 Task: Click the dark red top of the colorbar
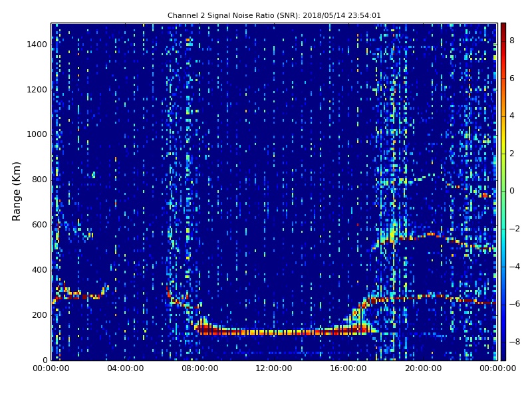coord(503,29)
